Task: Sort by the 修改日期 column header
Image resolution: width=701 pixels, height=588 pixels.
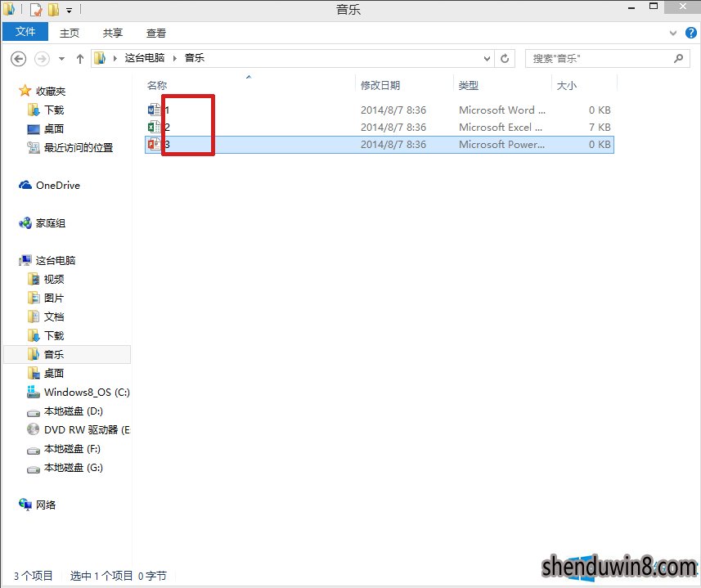Action: 380,85
